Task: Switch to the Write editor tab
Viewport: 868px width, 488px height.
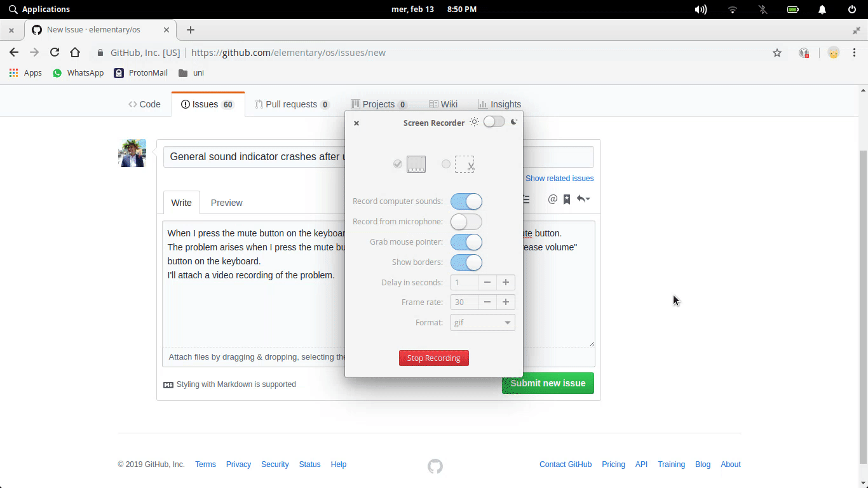Action: click(x=181, y=203)
